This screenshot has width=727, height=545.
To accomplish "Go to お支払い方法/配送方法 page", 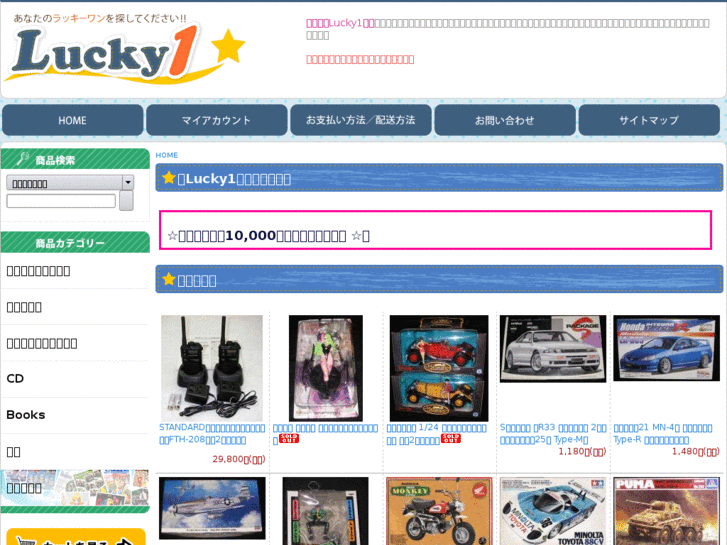I will [x=361, y=120].
